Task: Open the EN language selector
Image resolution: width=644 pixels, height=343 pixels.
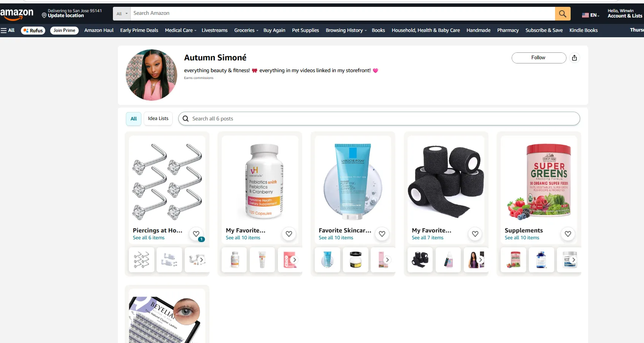Action: coord(590,15)
